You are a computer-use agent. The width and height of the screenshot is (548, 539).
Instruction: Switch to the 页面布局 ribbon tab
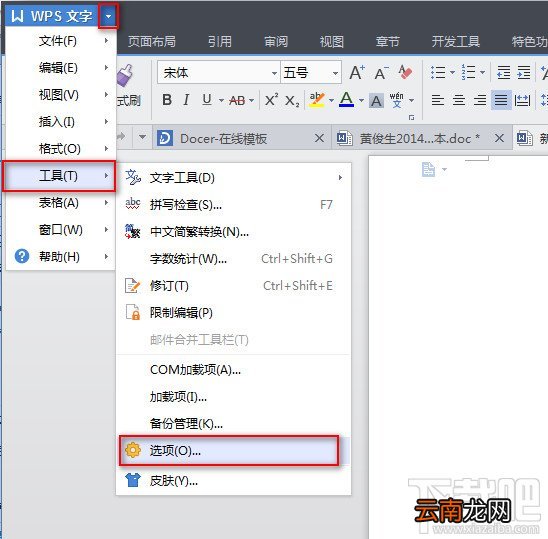coord(152,42)
